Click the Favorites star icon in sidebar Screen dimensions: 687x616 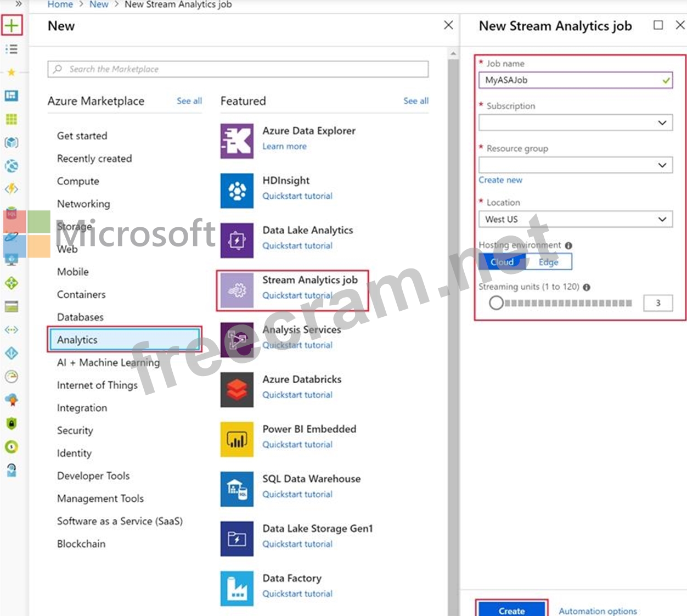click(12, 72)
